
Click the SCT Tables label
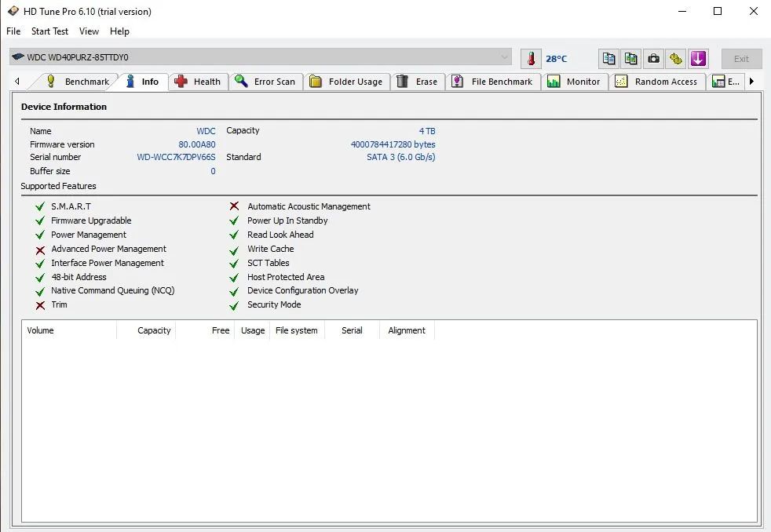click(268, 263)
